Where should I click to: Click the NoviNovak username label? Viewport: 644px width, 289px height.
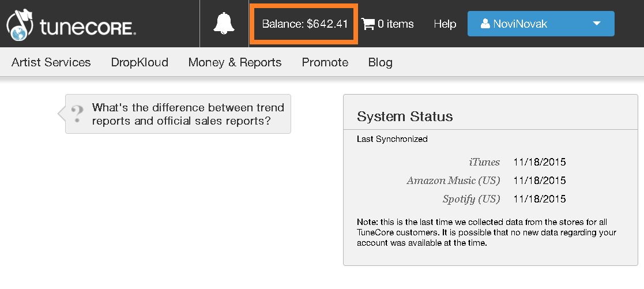click(x=520, y=24)
